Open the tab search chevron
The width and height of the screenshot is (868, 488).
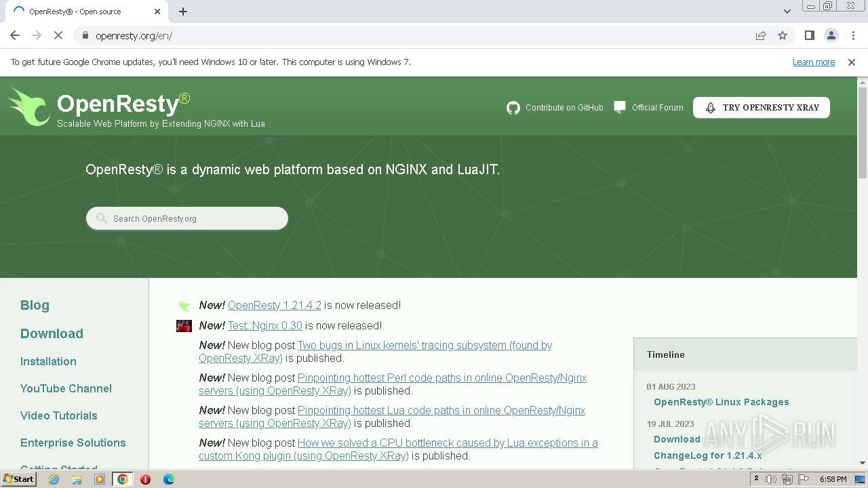787,12
